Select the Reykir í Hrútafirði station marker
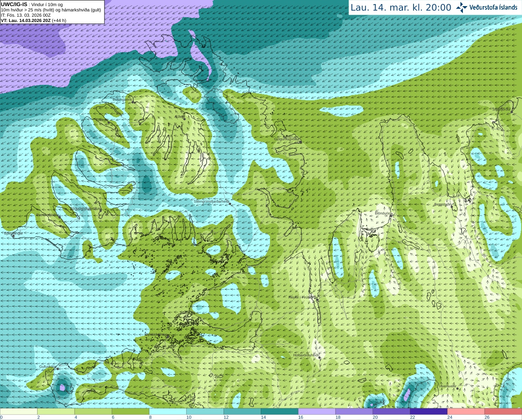Screen dimensions: 522x420 pyautogui.click(x=317, y=300)
